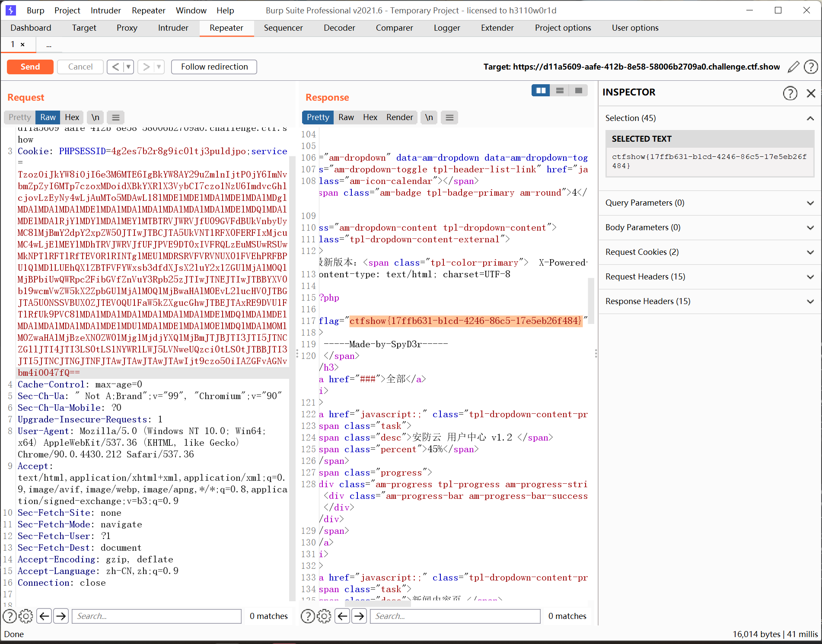Switch Response view to Raw
Image resolution: width=822 pixels, height=644 pixels.
coord(346,117)
